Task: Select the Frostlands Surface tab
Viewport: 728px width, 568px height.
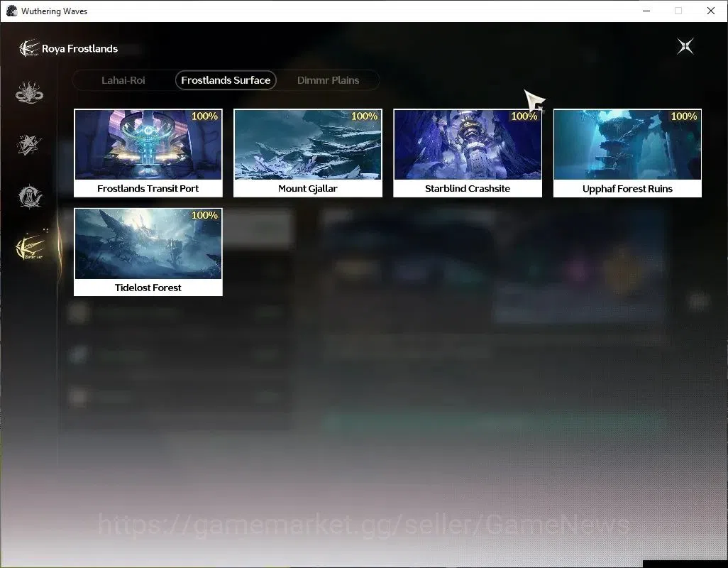Action: click(226, 80)
